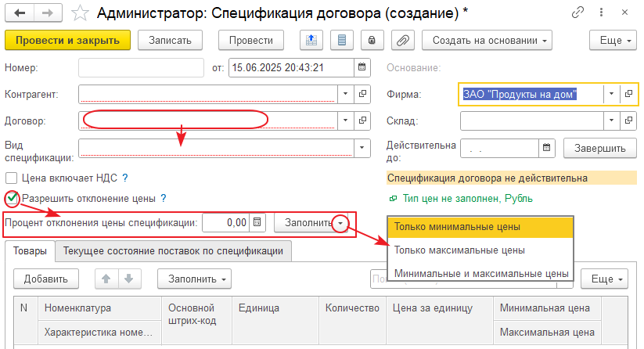Add form to favorites with star icon
This screenshot has height=349, width=644.
(79, 13)
